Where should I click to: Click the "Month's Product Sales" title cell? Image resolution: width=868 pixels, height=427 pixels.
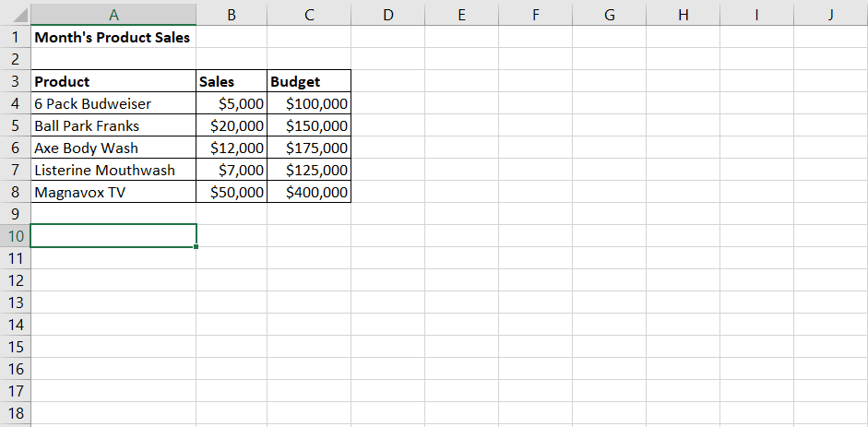point(113,37)
